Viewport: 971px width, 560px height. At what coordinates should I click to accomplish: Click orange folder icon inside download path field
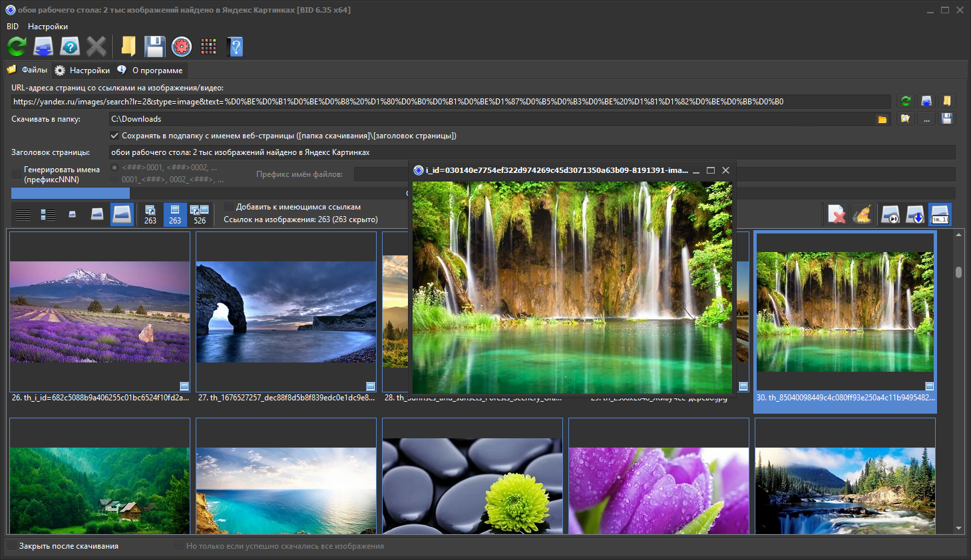(882, 119)
